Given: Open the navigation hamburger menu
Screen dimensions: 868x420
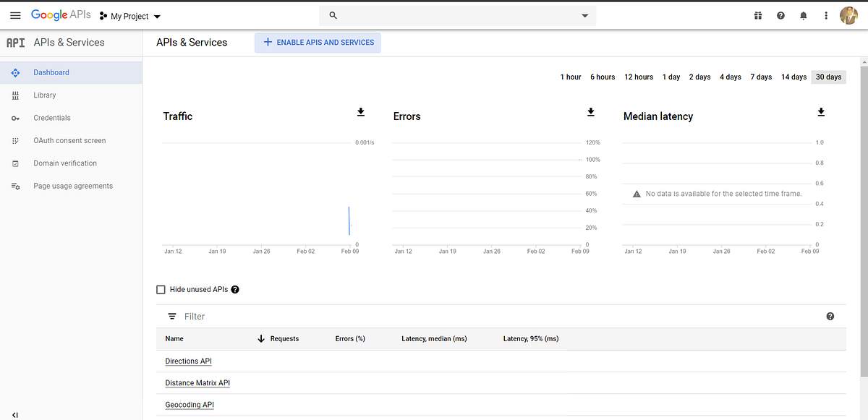Looking at the screenshot, I should (15, 15).
